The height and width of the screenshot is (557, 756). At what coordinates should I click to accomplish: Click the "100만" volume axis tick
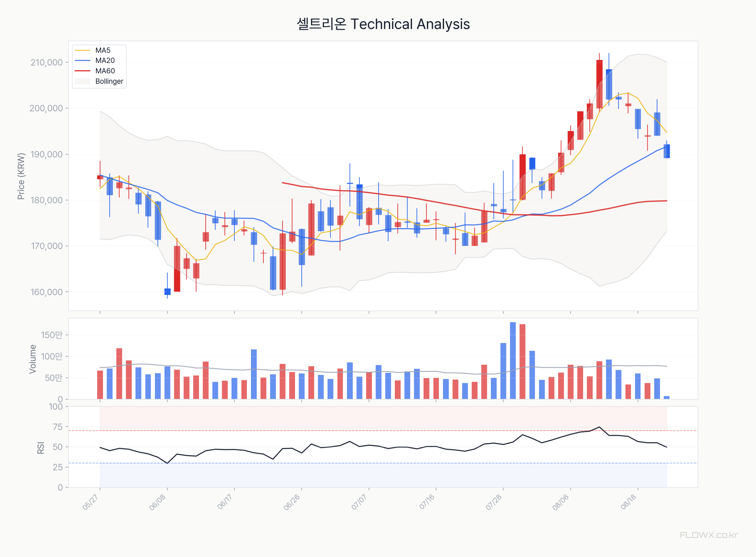(x=52, y=356)
